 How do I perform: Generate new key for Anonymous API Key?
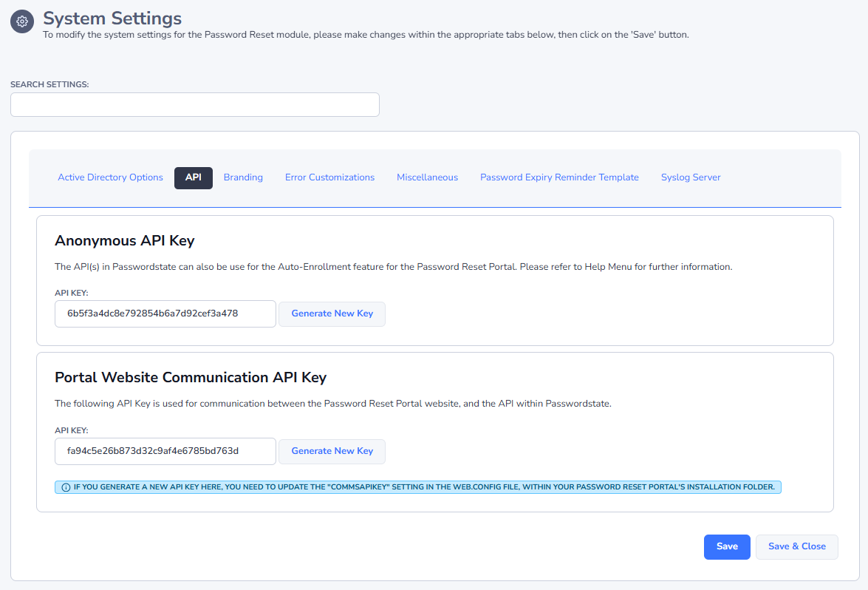pos(332,313)
